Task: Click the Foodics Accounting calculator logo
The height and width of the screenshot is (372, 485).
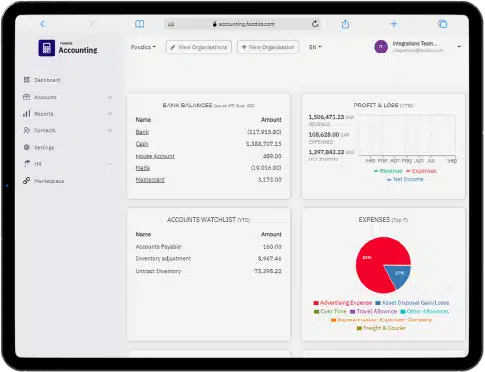Action: (47, 48)
